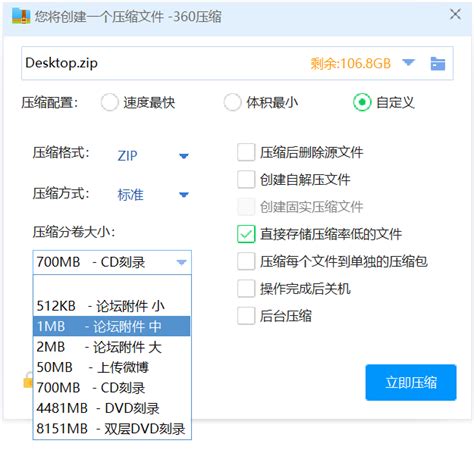Click the 剩余:106.8GB free space text
Screen dimensions: 474x453
(351, 63)
